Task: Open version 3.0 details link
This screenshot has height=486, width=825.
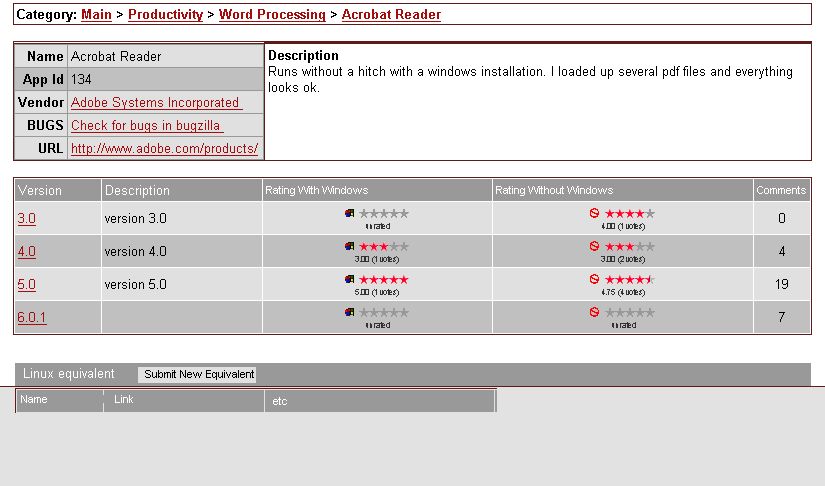Action: pos(26,218)
